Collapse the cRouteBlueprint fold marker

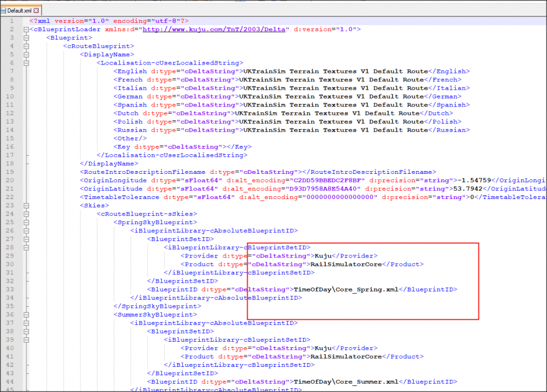click(x=25, y=46)
